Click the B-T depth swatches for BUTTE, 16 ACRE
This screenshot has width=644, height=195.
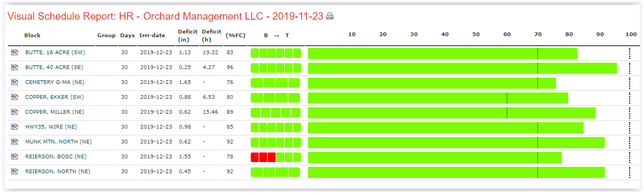tap(276, 53)
